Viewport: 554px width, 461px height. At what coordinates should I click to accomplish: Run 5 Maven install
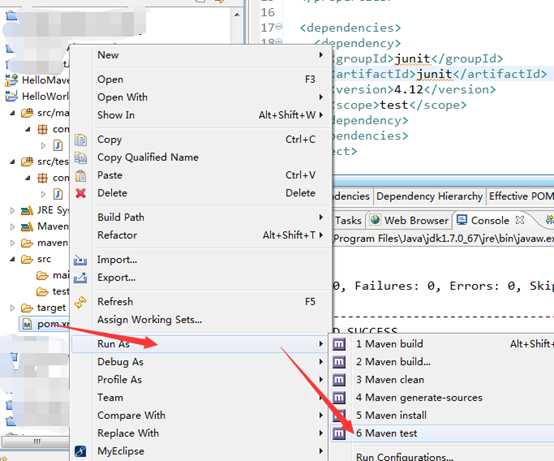(x=442, y=415)
